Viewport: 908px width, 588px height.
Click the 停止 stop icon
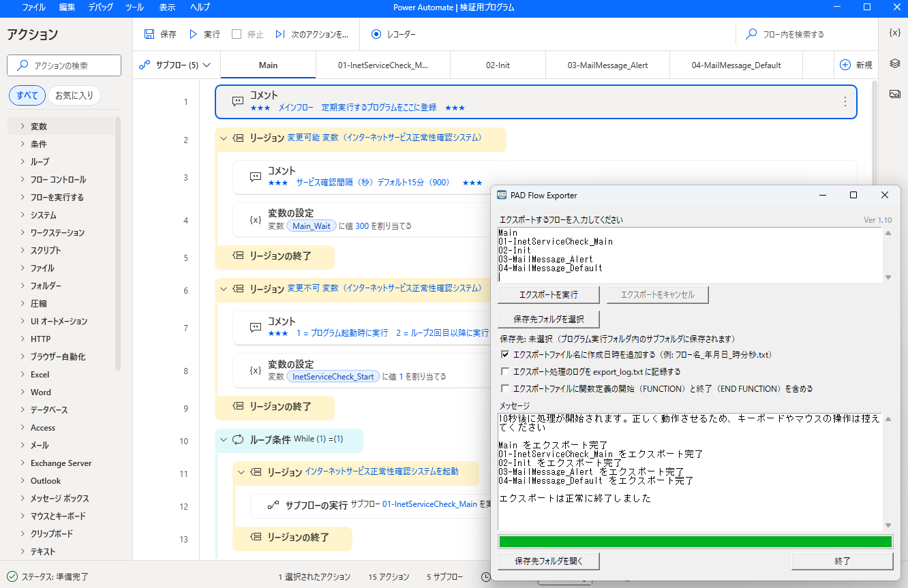point(237,34)
